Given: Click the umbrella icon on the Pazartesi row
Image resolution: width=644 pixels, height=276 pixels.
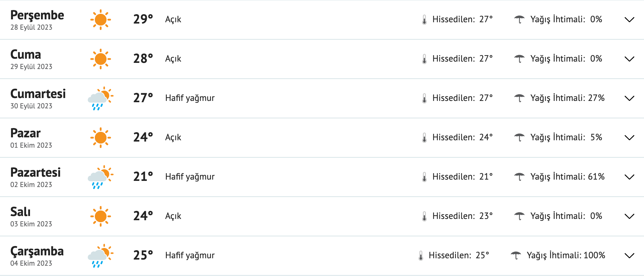Looking at the screenshot, I should click(521, 176).
